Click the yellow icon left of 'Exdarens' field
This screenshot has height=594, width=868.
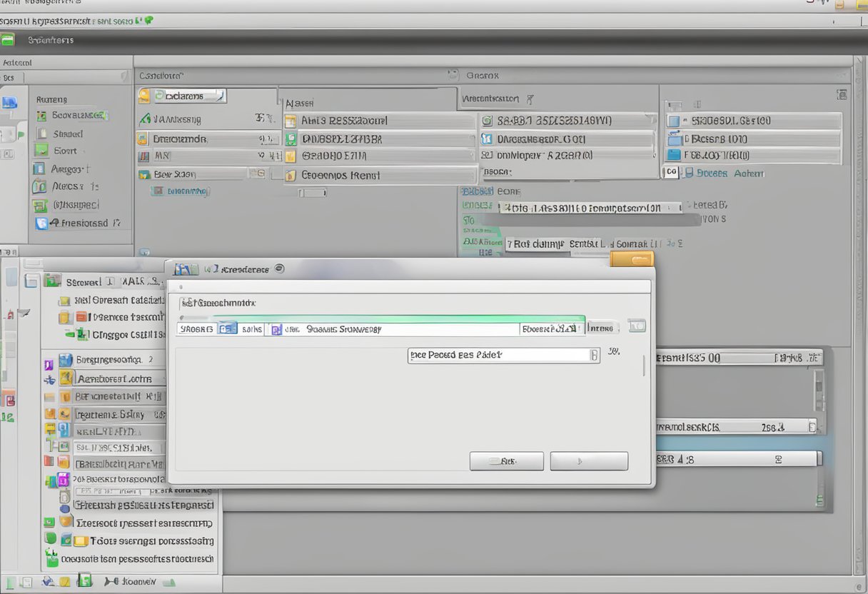tap(144, 96)
